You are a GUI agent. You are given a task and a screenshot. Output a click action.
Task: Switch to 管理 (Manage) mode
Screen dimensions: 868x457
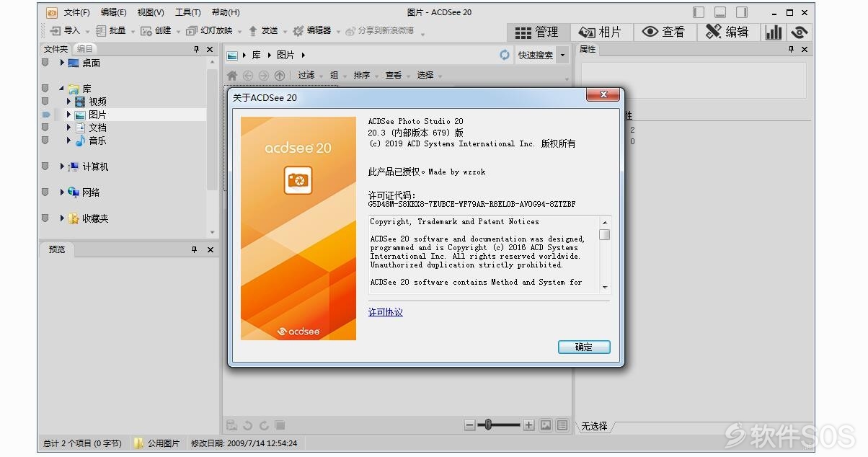click(x=539, y=32)
